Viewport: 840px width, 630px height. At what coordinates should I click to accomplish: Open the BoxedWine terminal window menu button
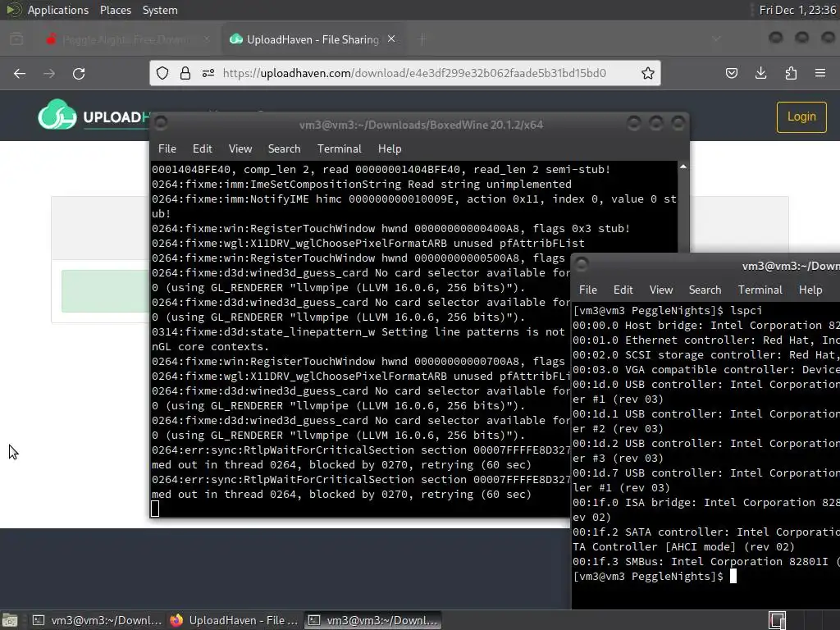coord(161,124)
